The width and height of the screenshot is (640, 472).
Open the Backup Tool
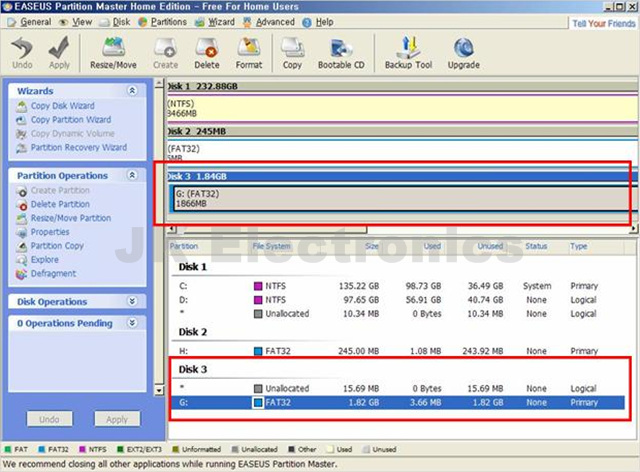[408, 53]
